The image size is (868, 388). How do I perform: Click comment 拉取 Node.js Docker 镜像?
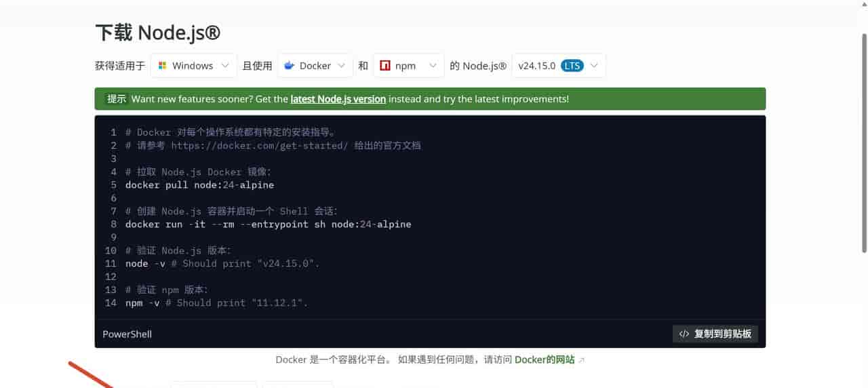199,172
